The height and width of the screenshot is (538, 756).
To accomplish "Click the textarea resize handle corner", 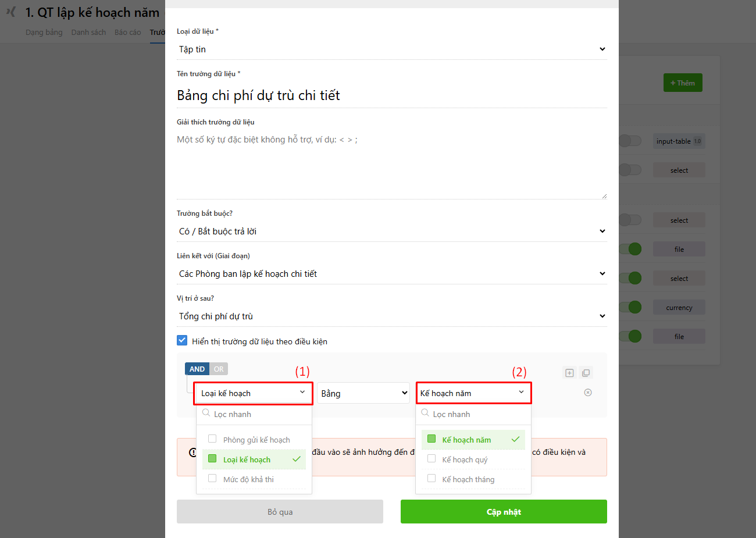I will (604, 196).
